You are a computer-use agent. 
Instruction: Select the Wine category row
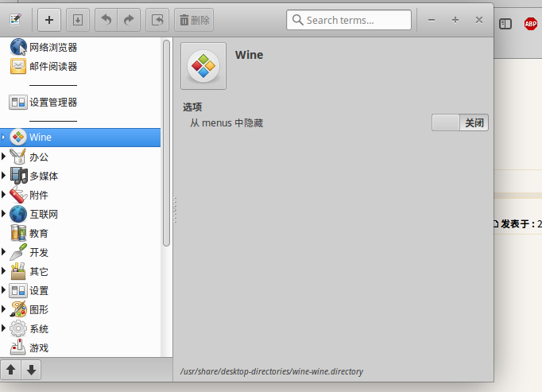click(80, 138)
